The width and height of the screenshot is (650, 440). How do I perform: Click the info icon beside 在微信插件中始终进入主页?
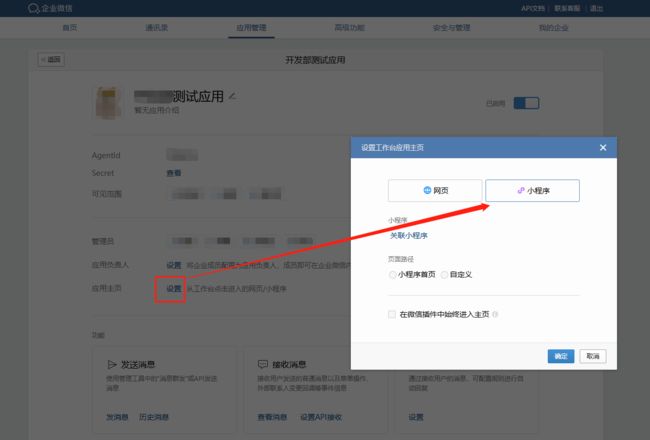(x=495, y=314)
